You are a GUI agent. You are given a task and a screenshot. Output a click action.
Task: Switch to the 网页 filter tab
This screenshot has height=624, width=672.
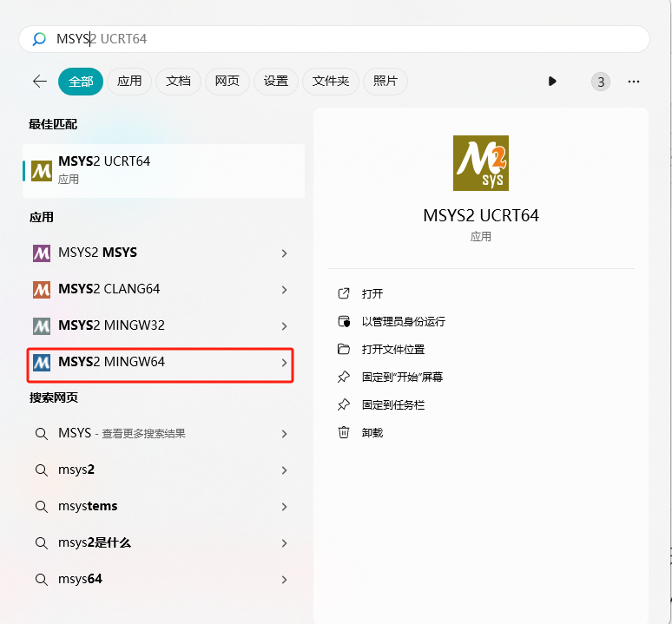[x=227, y=82]
